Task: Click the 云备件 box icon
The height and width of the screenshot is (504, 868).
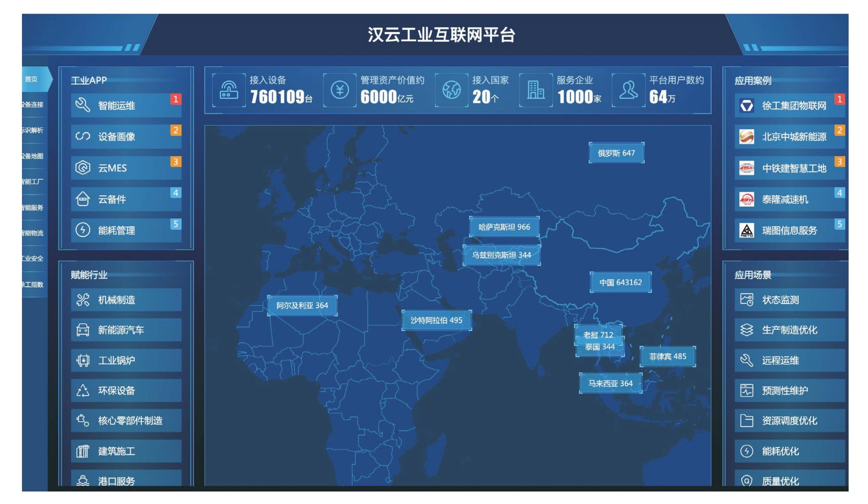Action: pos(83,199)
